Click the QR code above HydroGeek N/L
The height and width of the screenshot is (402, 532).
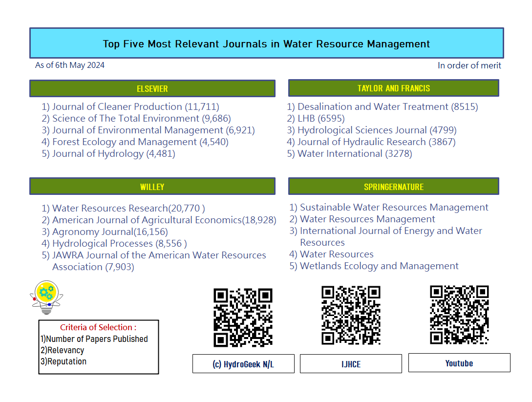click(243, 317)
